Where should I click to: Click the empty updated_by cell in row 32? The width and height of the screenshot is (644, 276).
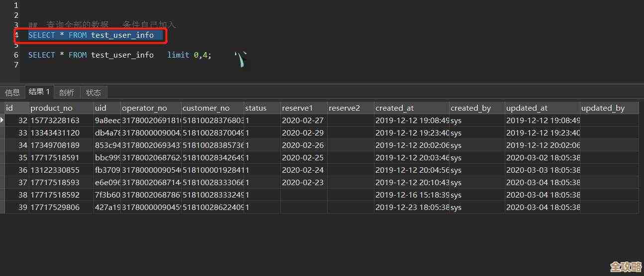pyautogui.click(x=609, y=120)
